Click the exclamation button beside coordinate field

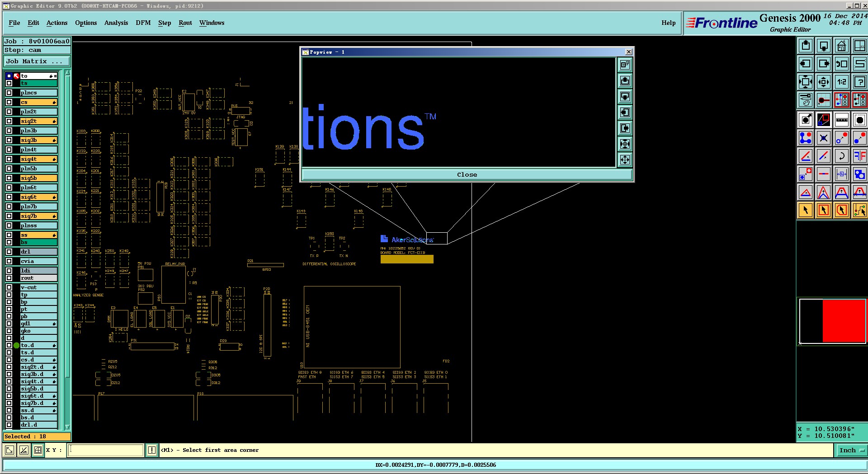[x=151, y=450]
